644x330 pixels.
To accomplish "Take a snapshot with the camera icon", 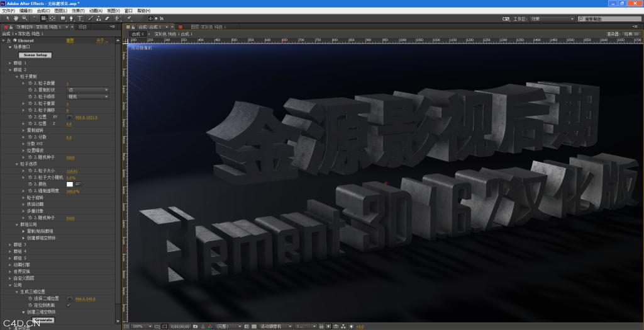I will (x=195, y=326).
